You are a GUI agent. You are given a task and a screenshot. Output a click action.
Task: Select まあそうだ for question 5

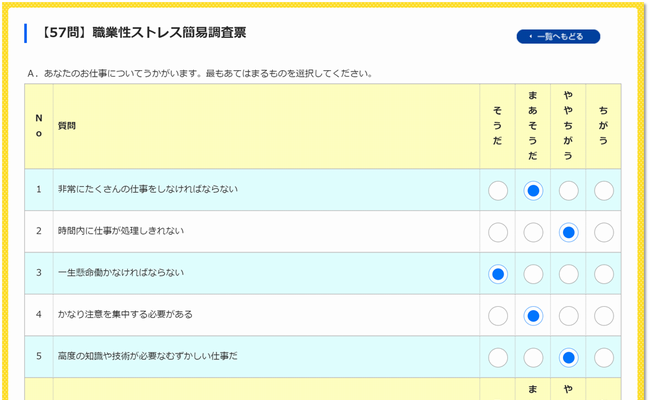(x=533, y=357)
